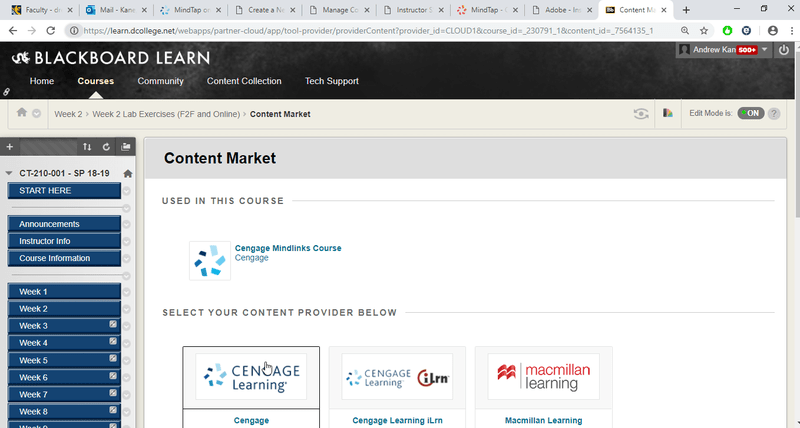Go back using browser back arrow
Screen dimensions: 800x428
coord(13,31)
